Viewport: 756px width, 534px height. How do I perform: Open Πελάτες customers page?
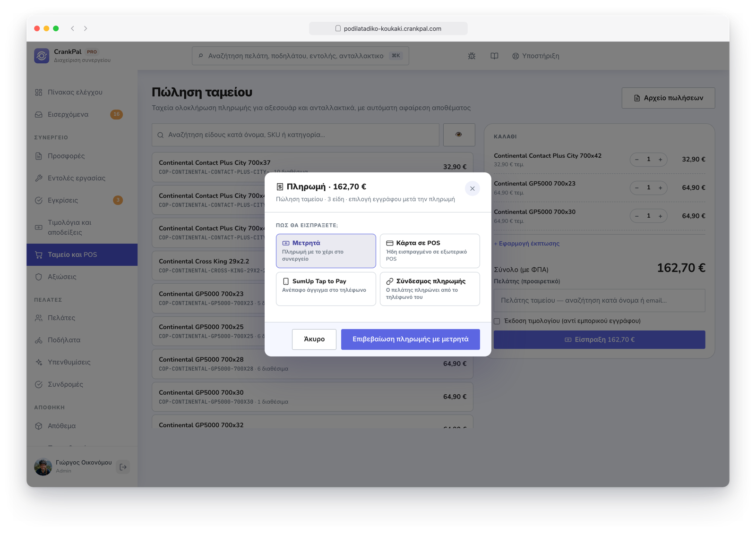point(82,318)
